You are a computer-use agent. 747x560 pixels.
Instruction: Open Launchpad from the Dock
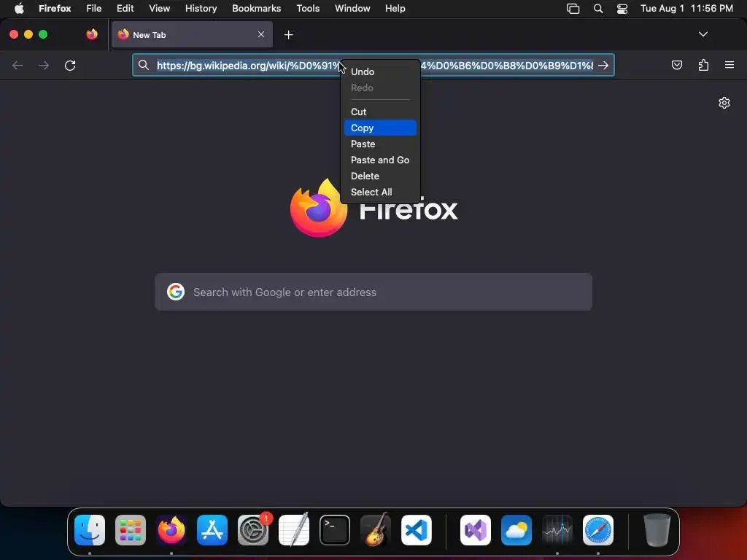[131, 530]
